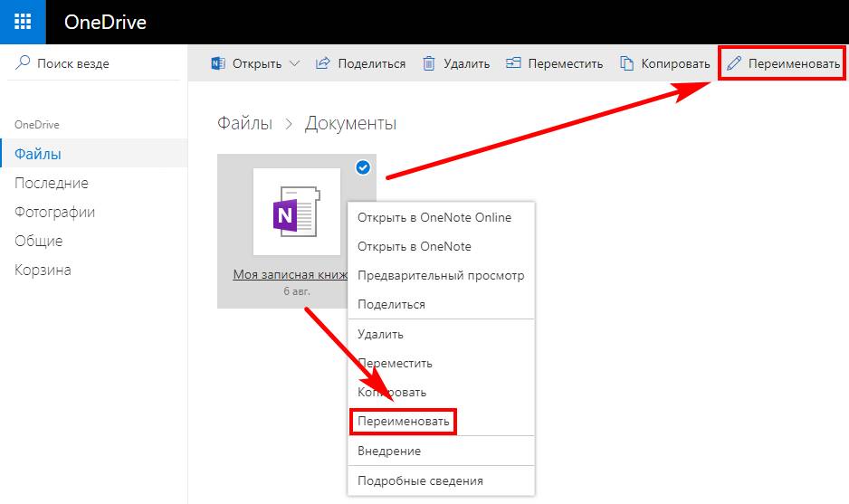The height and width of the screenshot is (504, 849).
Task: Click the Move to toolbar icon
Action: tap(513, 63)
